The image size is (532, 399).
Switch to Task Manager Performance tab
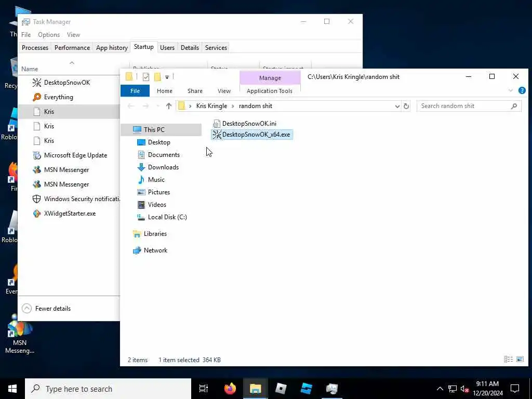(x=72, y=48)
